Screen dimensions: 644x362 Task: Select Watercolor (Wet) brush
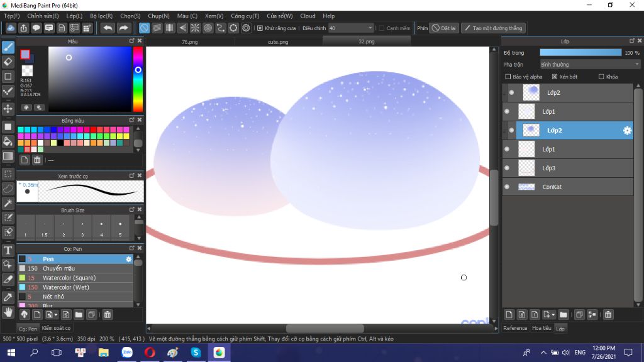point(75,287)
